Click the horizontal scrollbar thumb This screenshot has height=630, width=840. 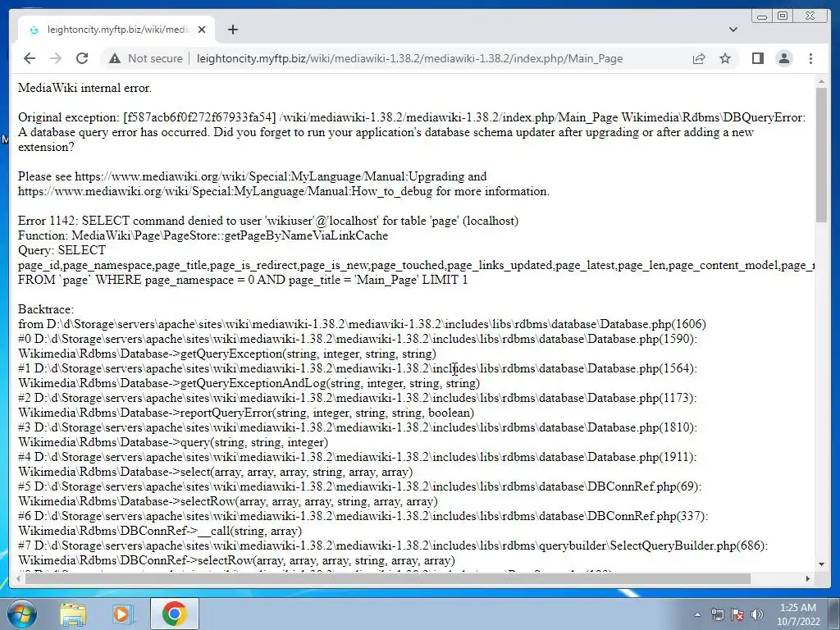point(388,578)
